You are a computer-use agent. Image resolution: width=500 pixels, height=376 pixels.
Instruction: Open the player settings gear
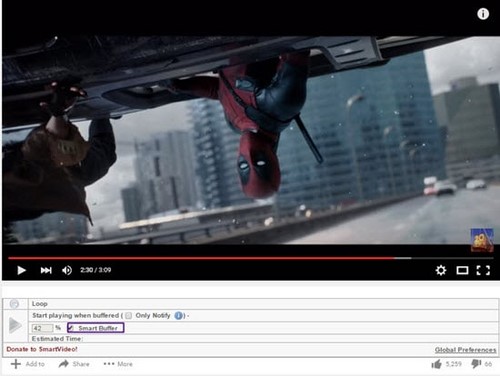[x=441, y=270]
